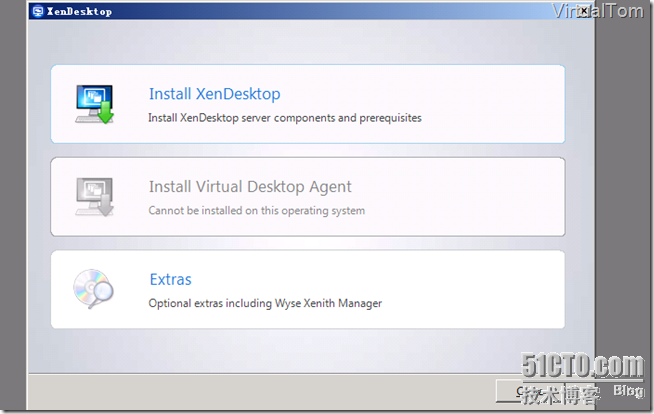Click the partly hidden bottom-right dialog button

(530, 391)
